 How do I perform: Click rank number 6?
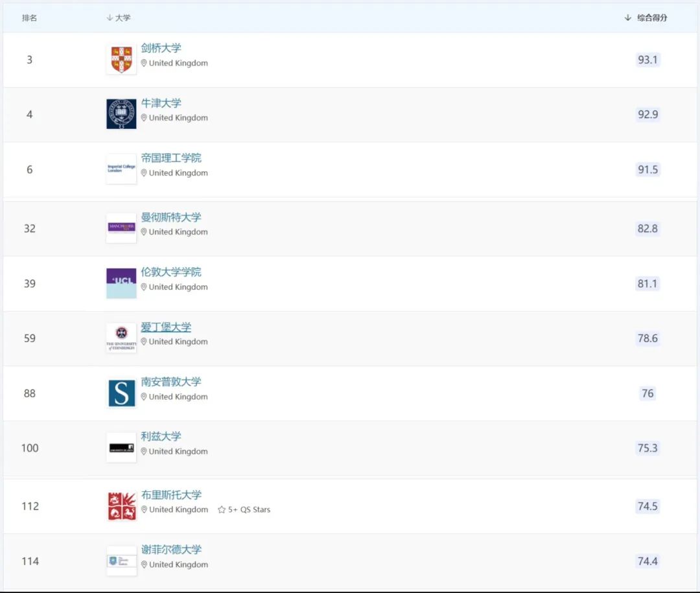tap(29, 169)
